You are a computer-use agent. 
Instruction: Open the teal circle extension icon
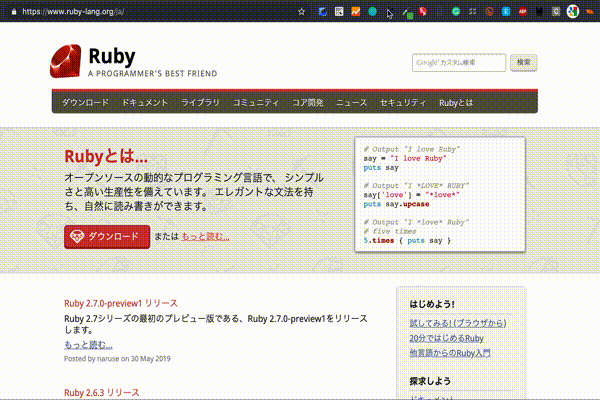(372, 11)
